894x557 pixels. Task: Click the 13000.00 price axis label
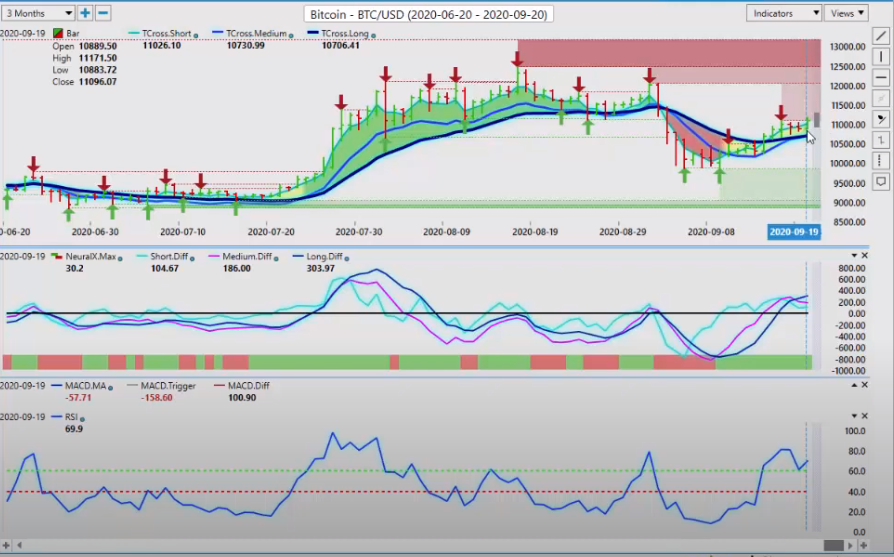coord(847,47)
